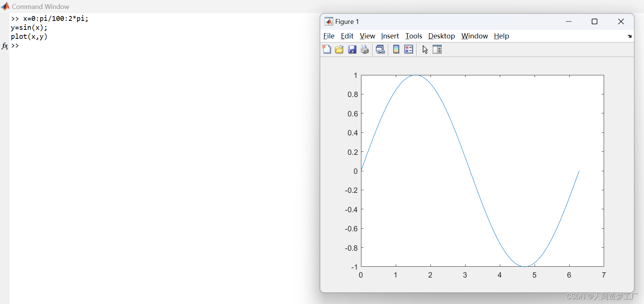
Task: Open the Edit menu in Figure 1
Action: (x=347, y=36)
